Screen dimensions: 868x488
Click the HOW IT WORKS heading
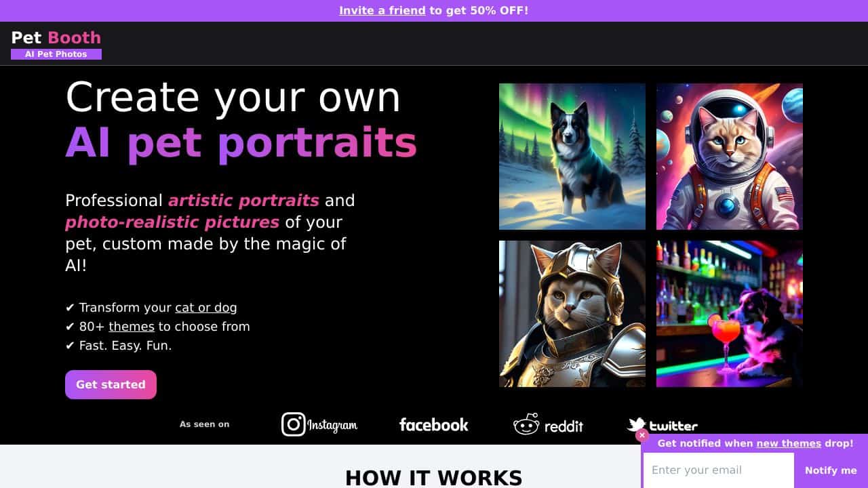coord(434,478)
